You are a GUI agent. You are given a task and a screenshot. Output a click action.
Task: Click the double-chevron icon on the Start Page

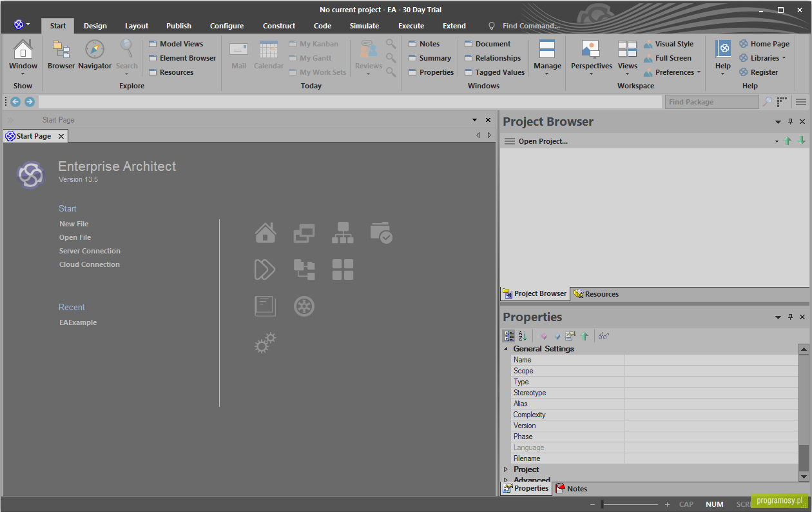[x=266, y=270]
